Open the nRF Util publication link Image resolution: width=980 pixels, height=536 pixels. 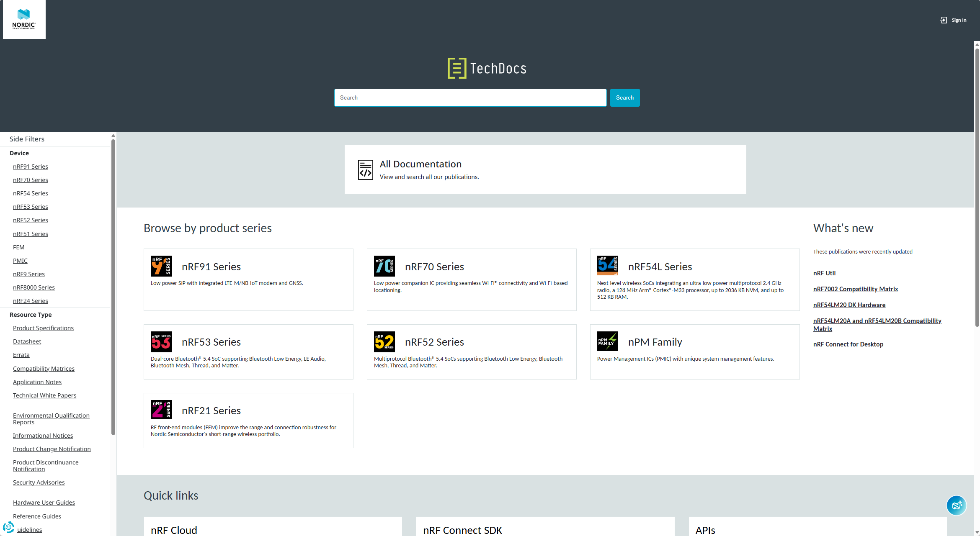click(824, 273)
